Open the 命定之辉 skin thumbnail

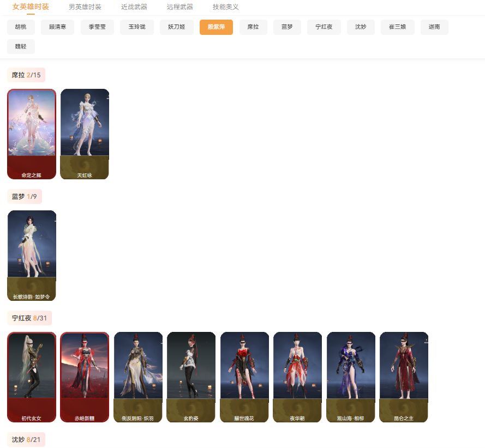pyautogui.click(x=31, y=133)
